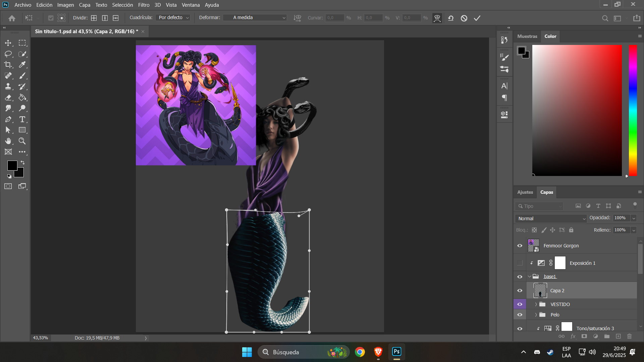This screenshot has width=644, height=362.
Task: Select the Eyedropper tool
Action: pos(22,65)
